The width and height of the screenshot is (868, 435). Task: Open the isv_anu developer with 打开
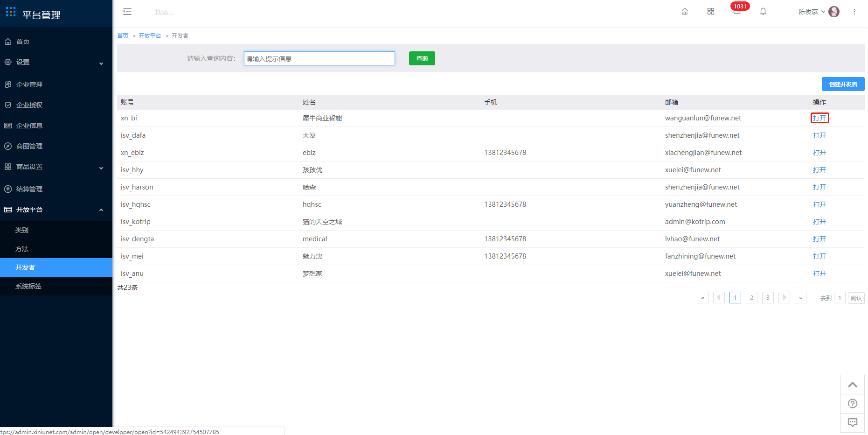click(x=819, y=274)
